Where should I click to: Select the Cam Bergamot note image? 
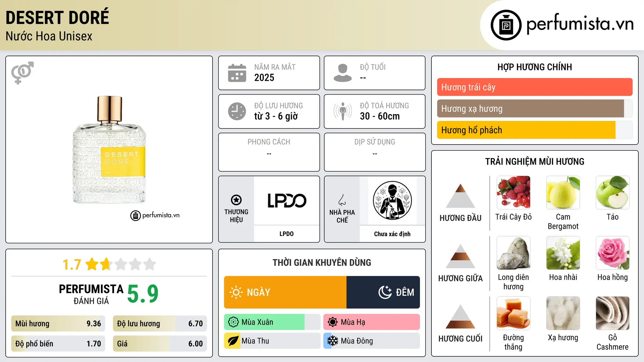tap(563, 193)
